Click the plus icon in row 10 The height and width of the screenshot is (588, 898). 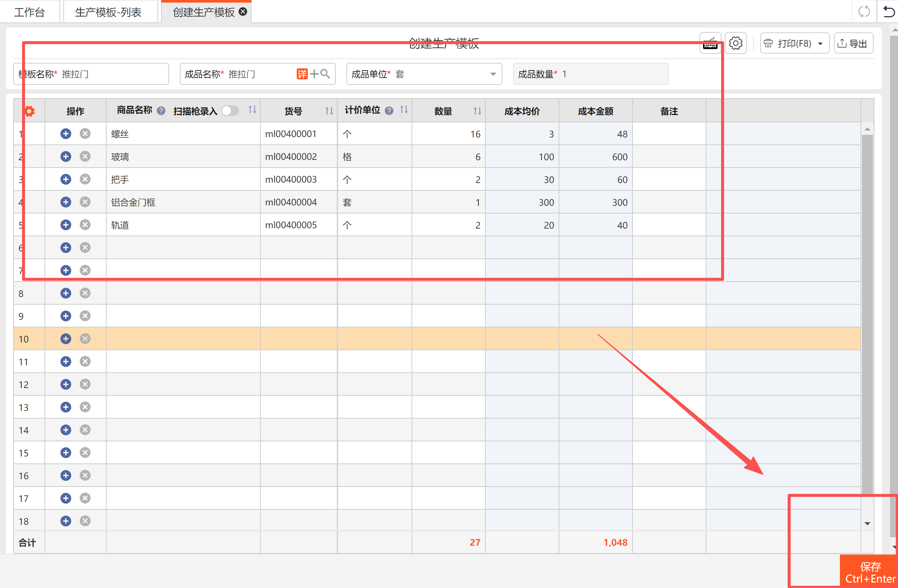click(66, 339)
